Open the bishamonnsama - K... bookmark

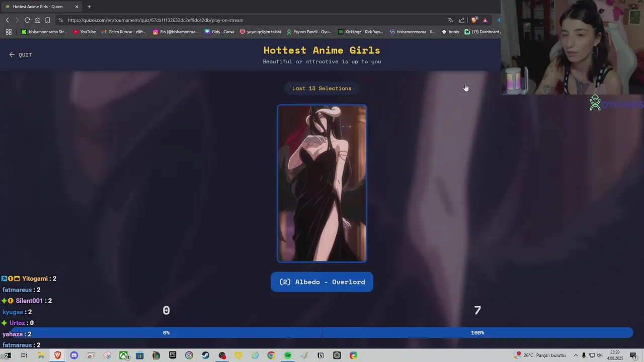pyautogui.click(x=413, y=32)
